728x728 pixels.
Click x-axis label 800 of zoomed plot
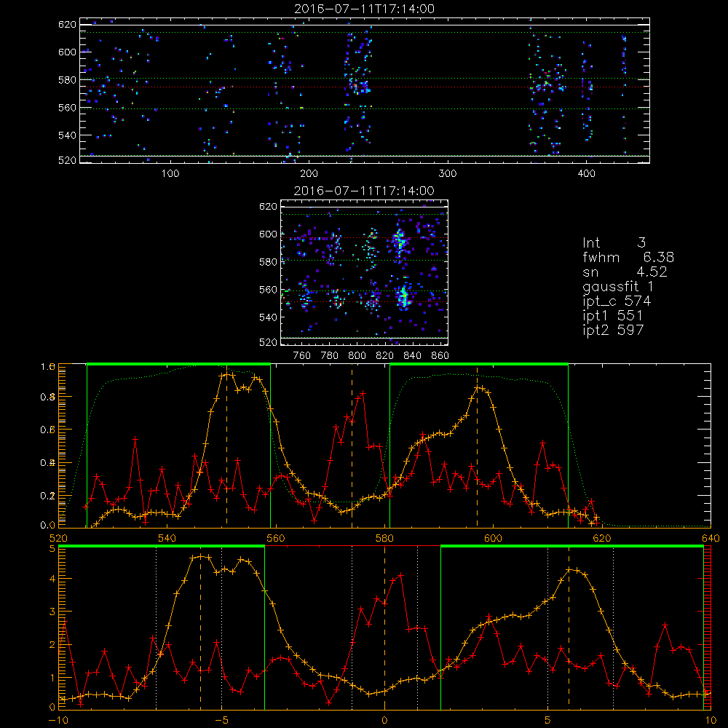point(357,356)
